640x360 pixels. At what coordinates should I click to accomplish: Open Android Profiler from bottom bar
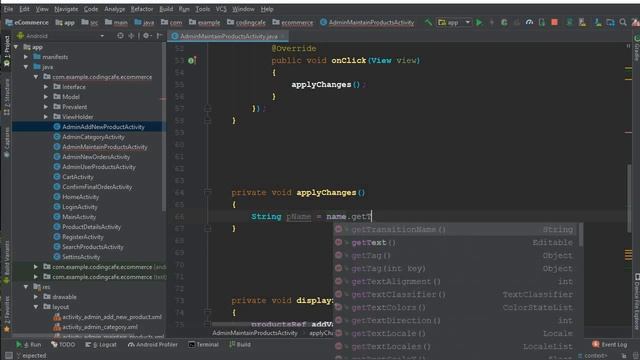153,344
